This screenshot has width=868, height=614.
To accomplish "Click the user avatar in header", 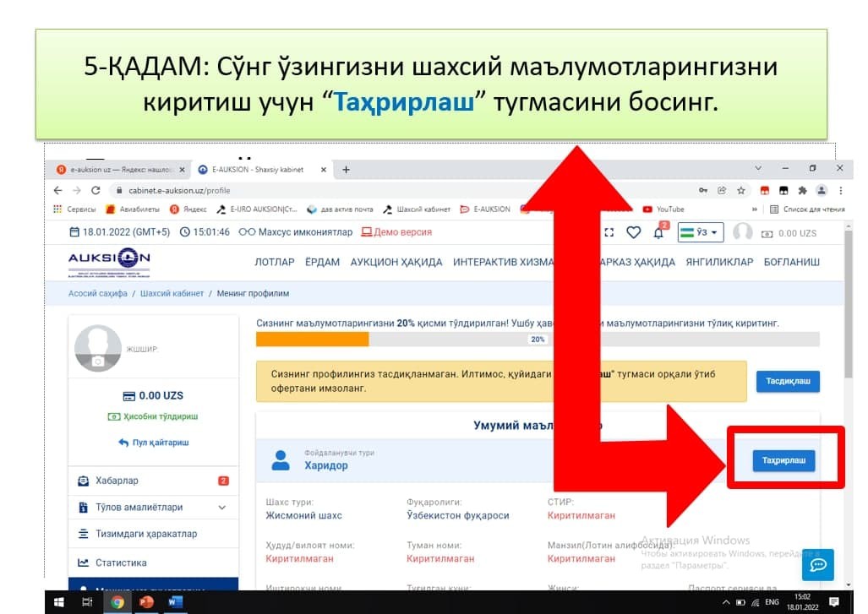I will (742, 232).
